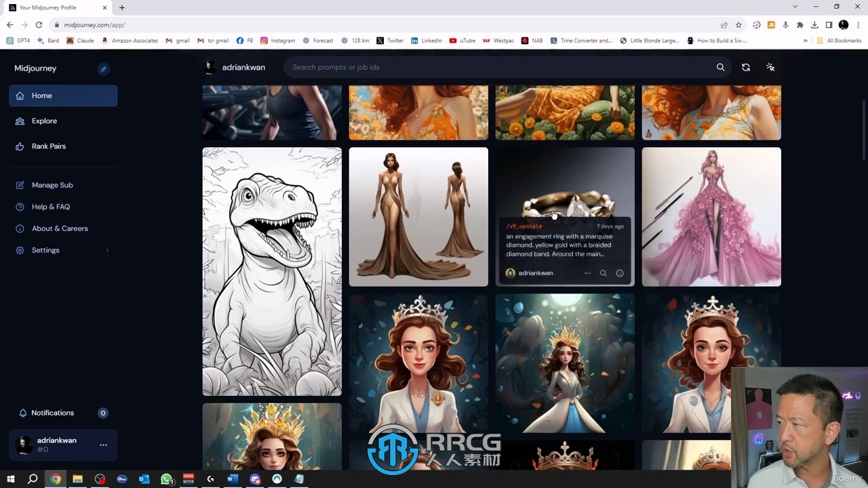Click the adriankwan username on the ring card
Viewport: 868px width, 488px height.
(536, 273)
